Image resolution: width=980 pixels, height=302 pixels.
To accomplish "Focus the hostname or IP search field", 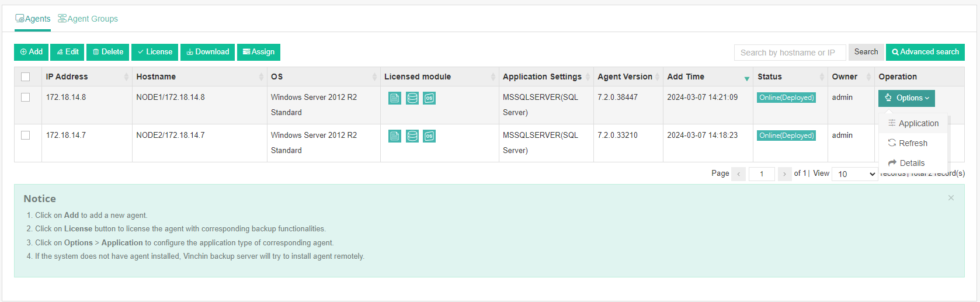I will pos(790,53).
